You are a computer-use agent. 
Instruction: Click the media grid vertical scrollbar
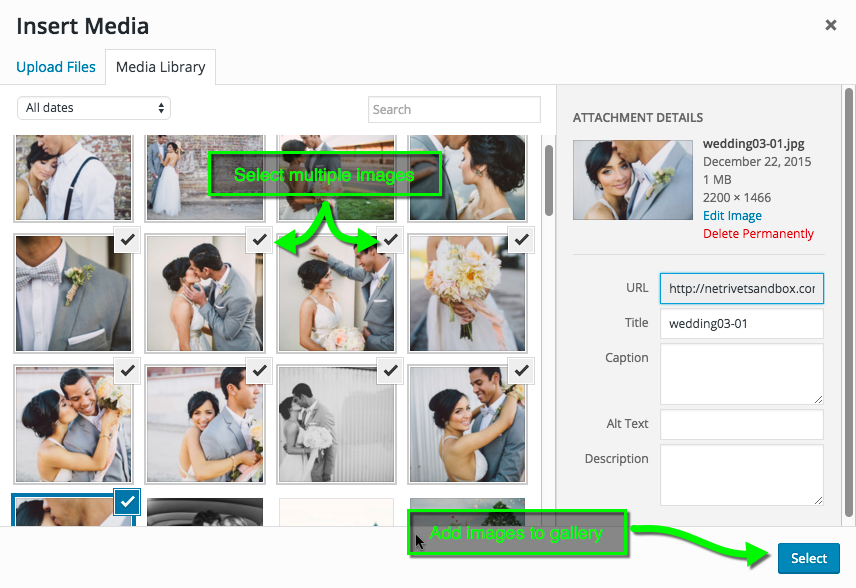tap(549, 180)
